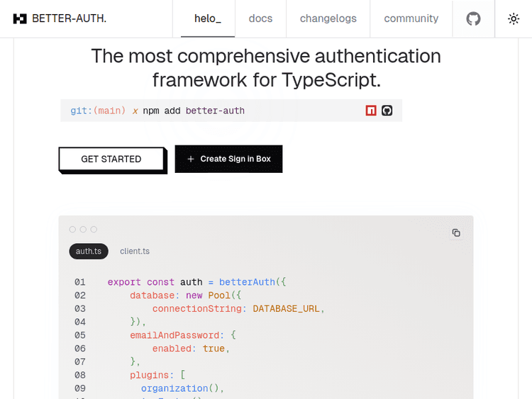
Task: Click the GET STARTED button
Action: (111, 159)
